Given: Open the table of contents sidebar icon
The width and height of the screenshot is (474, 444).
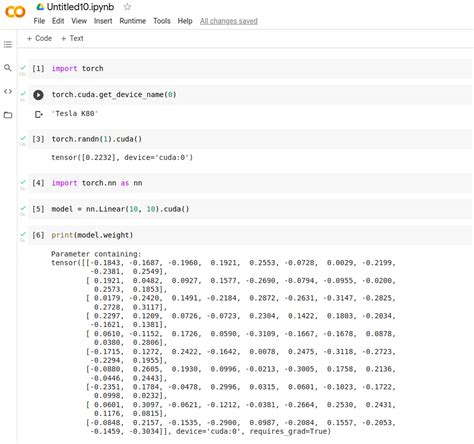Looking at the screenshot, I should coord(8,44).
